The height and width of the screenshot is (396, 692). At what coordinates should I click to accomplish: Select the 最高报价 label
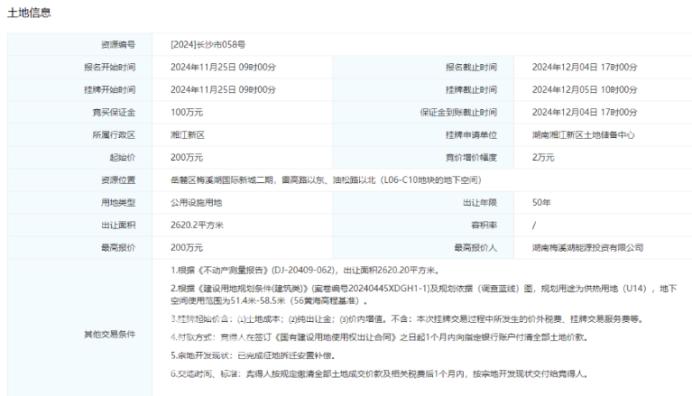pos(118,247)
